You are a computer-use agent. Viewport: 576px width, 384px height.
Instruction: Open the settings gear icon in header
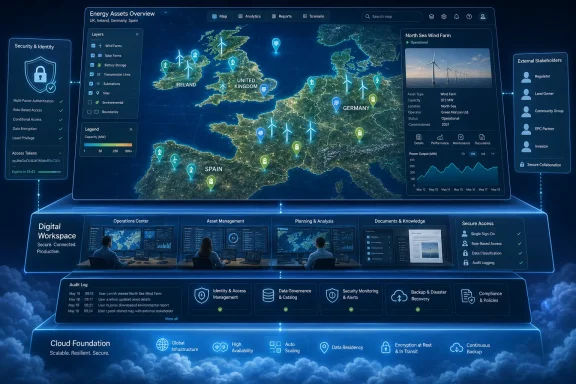click(444, 17)
